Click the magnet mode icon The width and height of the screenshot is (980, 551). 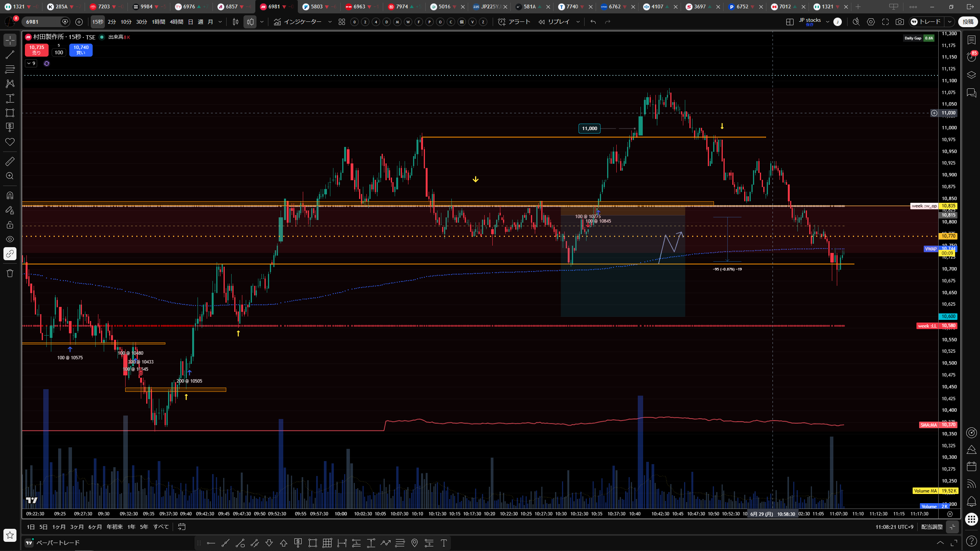click(10, 196)
